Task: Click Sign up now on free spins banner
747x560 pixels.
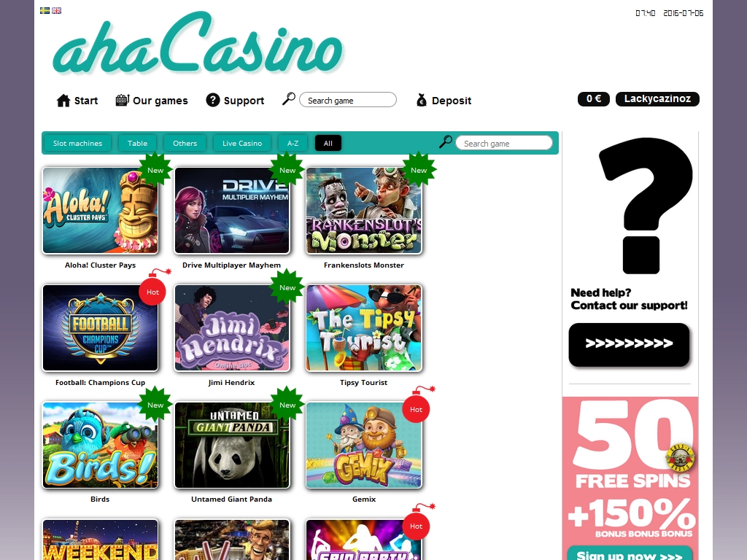Action: 630,554
